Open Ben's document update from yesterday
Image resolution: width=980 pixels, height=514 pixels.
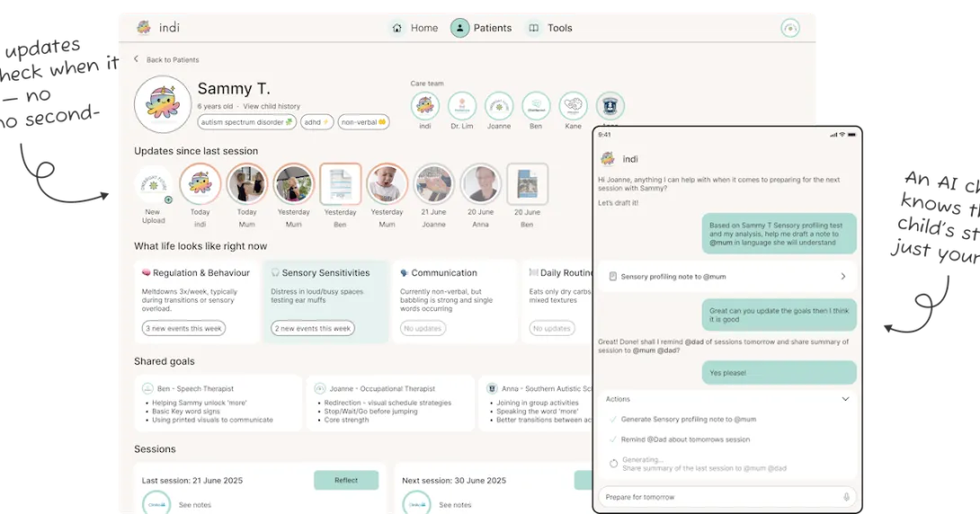(x=340, y=183)
